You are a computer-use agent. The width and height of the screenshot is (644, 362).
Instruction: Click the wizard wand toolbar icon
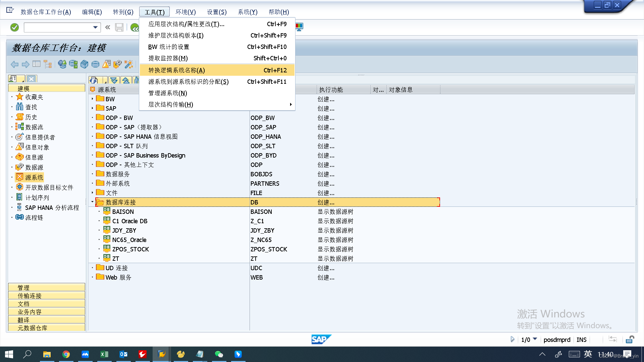128,64
